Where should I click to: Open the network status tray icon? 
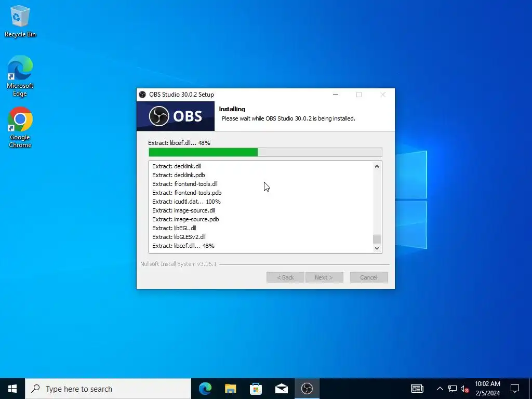(453, 389)
